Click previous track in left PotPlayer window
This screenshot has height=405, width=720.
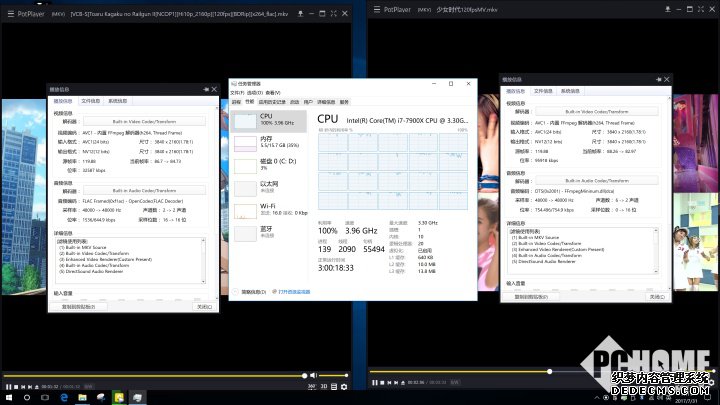point(23,387)
